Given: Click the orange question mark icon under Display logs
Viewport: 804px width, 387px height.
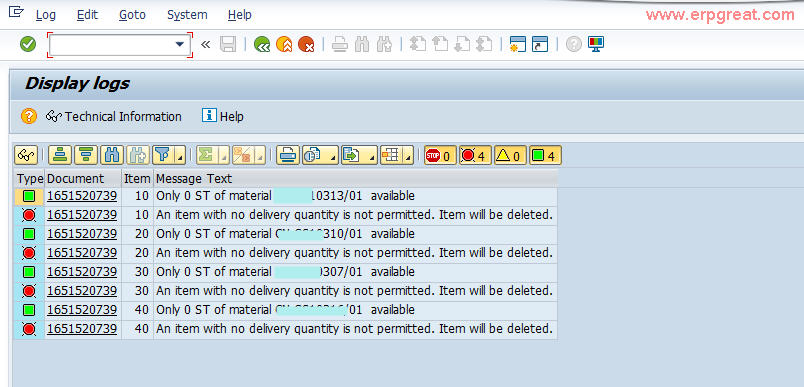Looking at the screenshot, I should tap(29, 116).
